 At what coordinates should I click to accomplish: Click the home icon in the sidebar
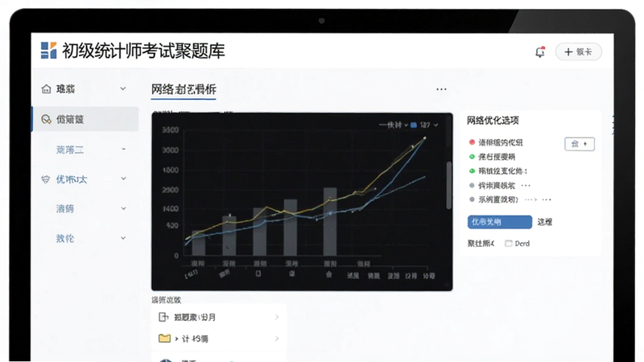[46, 88]
